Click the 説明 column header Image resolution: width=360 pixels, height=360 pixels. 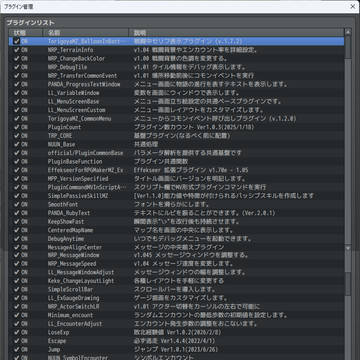click(x=236, y=33)
